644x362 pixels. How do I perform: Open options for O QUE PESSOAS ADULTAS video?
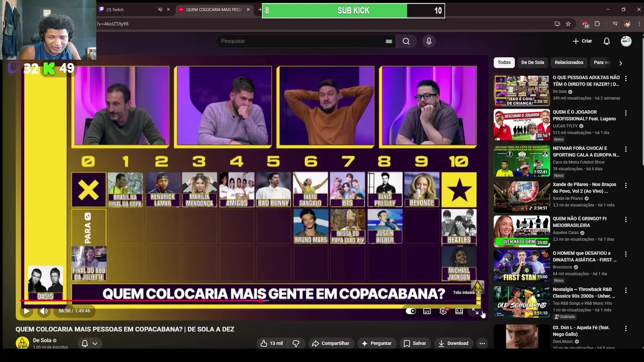pyautogui.click(x=626, y=78)
